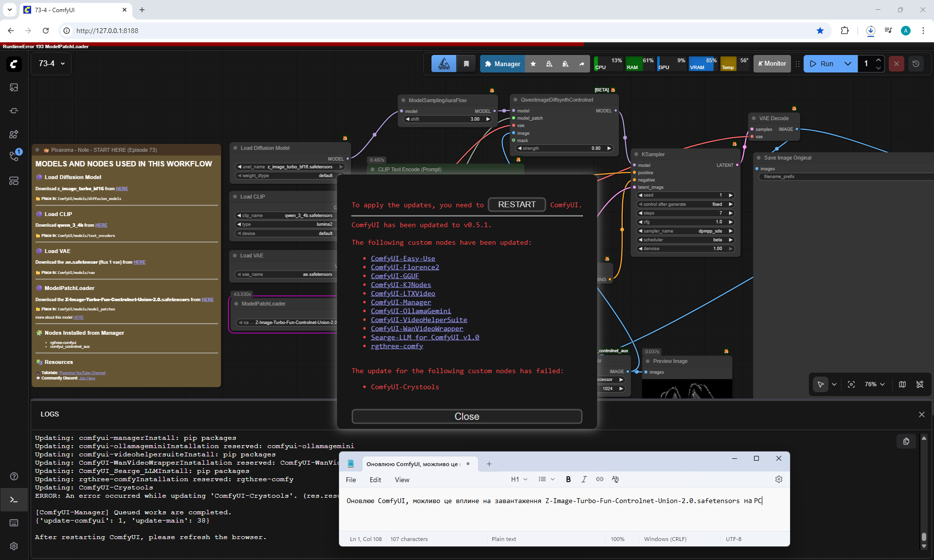Toggle italic formatting in Notepad
Viewport: 934px width, 560px height.
pyautogui.click(x=584, y=479)
